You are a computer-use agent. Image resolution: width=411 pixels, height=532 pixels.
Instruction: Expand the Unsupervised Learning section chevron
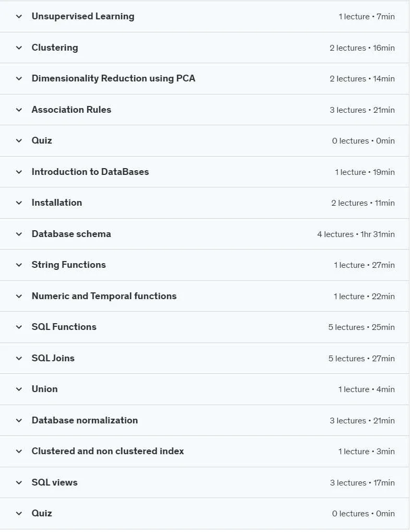coord(19,16)
